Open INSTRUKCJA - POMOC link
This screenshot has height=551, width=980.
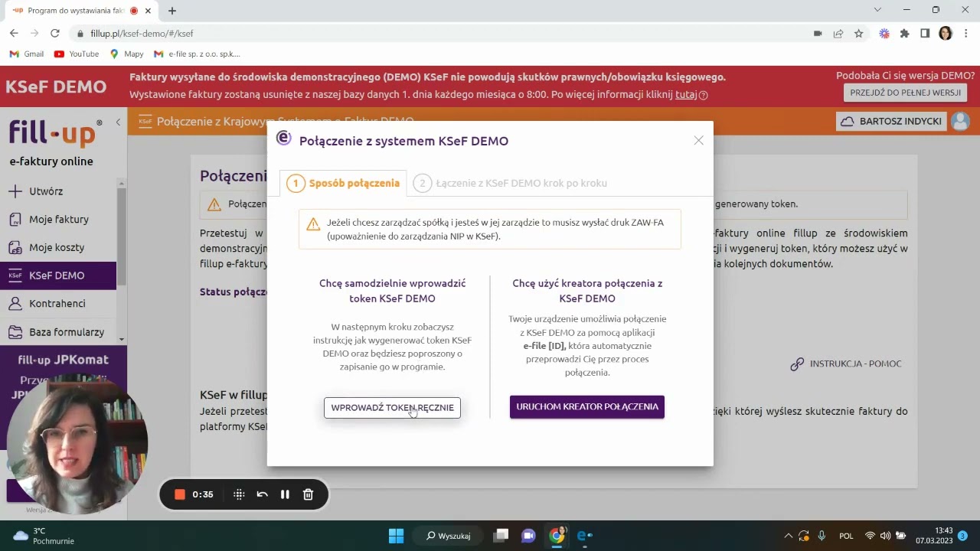coord(846,364)
